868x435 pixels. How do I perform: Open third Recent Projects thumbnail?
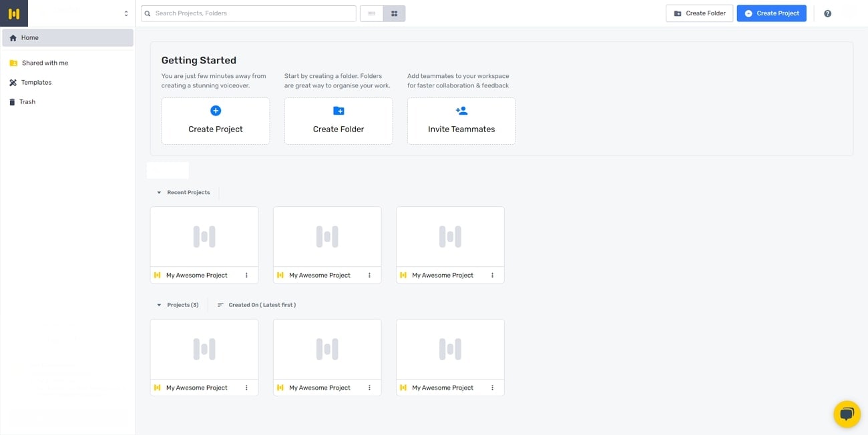click(x=450, y=237)
